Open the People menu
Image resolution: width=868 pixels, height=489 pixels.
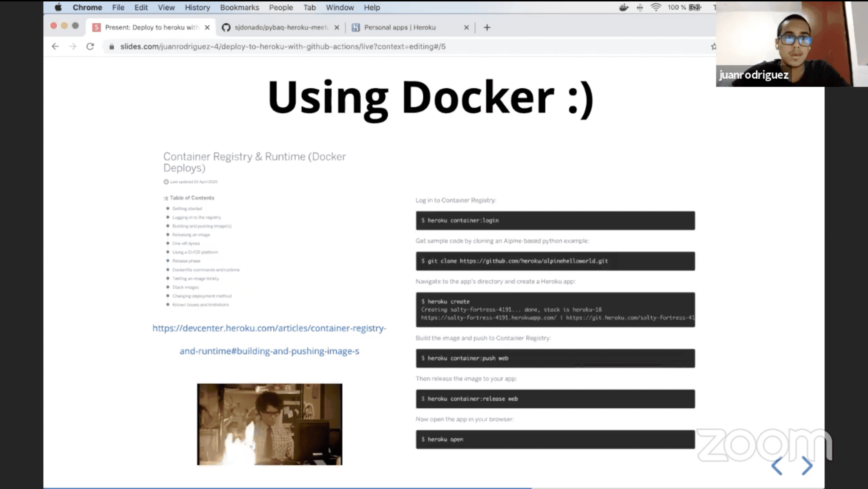click(x=281, y=7)
